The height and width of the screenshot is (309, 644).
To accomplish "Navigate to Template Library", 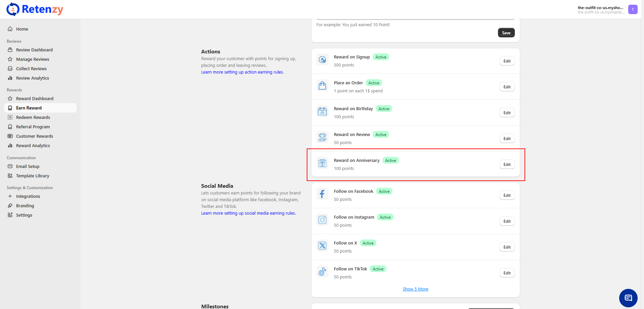I will (x=33, y=176).
